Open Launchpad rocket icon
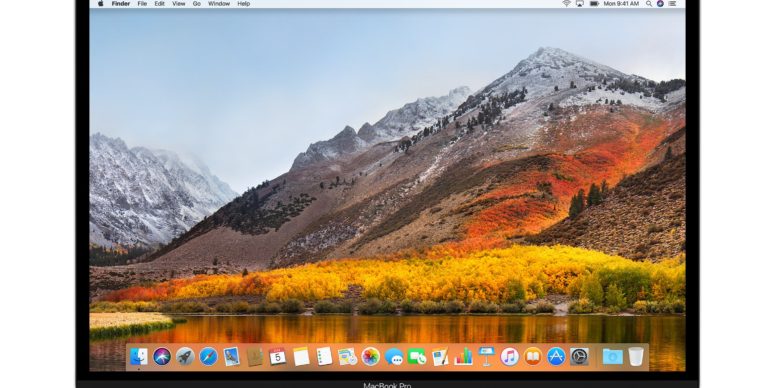The height and width of the screenshot is (388, 775). 185,356
